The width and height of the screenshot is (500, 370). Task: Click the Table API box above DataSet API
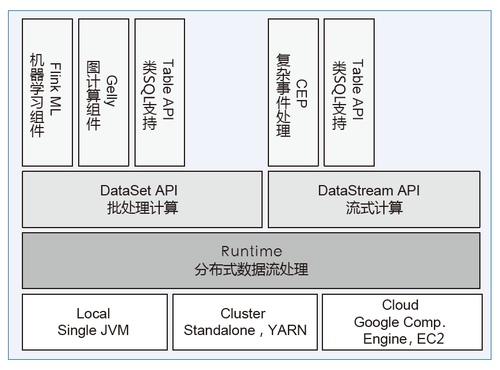coord(160,92)
